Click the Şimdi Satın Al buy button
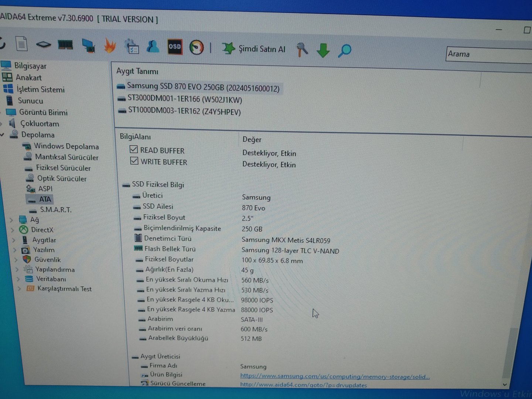 click(x=254, y=48)
